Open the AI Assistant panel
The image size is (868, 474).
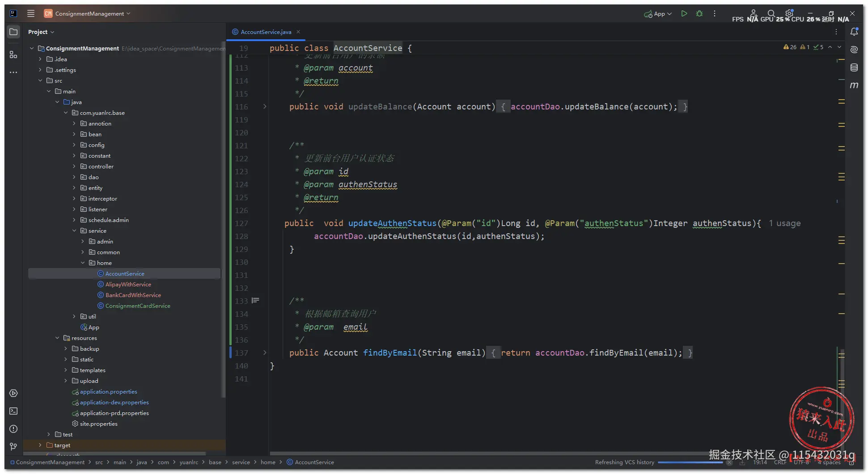point(854,50)
